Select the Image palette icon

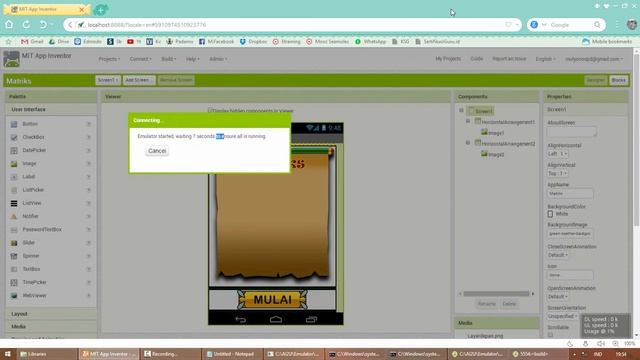(14, 164)
